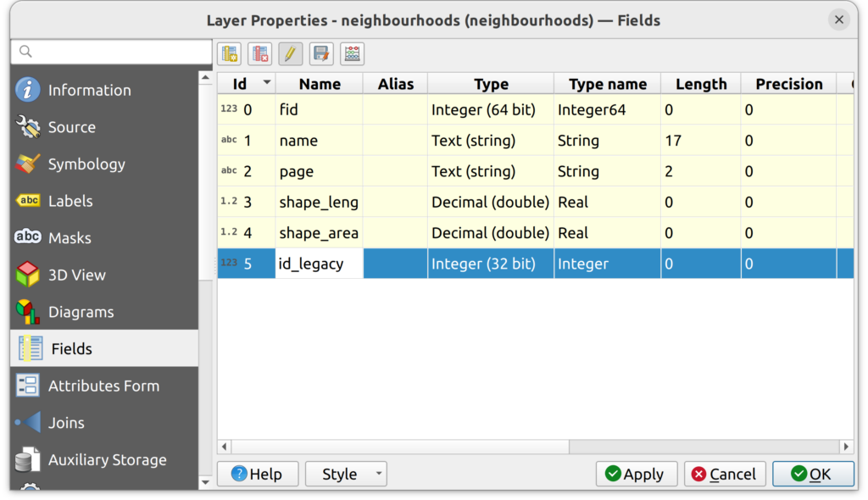Select the Attributes Form tab
The width and height of the screenshot is (868, 500).
(x=103, y=386)
